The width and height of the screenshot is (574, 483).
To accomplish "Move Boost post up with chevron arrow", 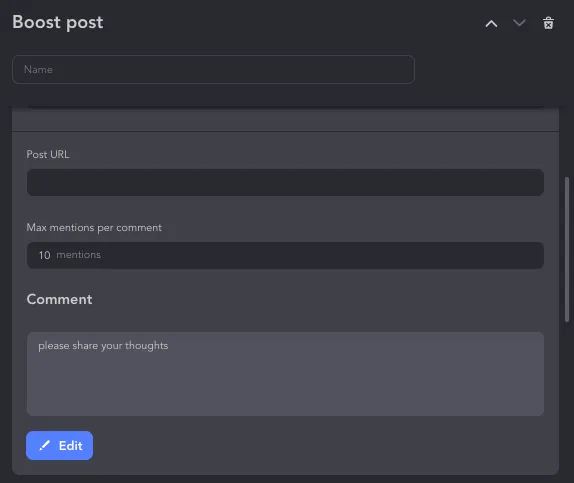I will point(491,24).
